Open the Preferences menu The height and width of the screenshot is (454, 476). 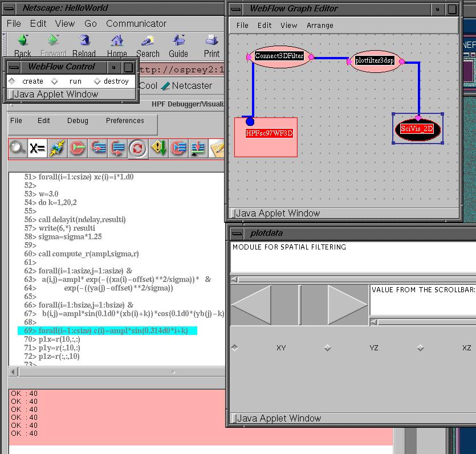tap(125, 121)
